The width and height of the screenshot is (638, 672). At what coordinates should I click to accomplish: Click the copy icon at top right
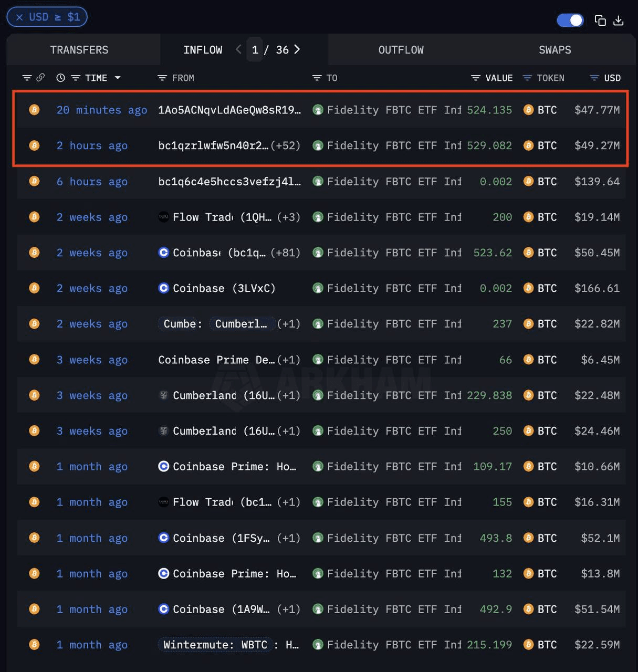[600, 20]
